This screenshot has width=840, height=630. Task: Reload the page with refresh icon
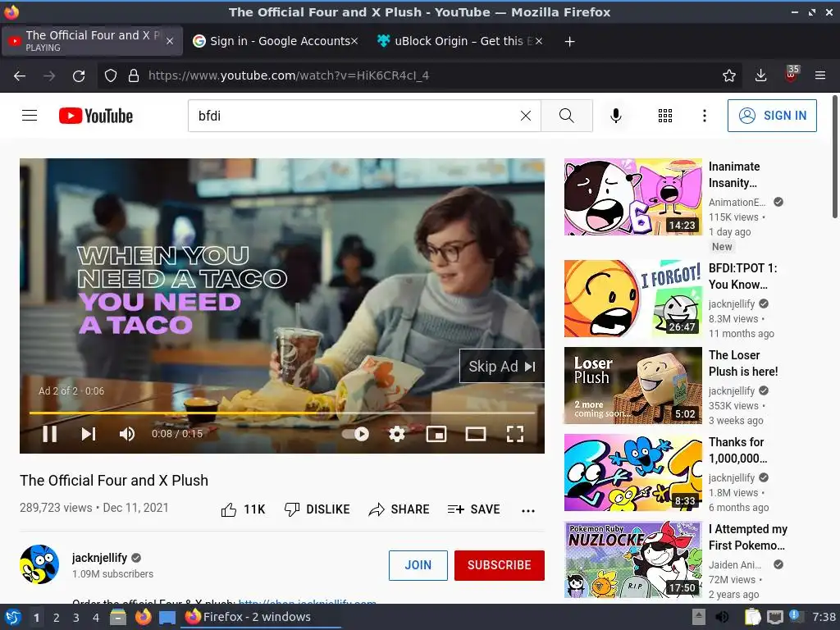click(x=79, y=75)
